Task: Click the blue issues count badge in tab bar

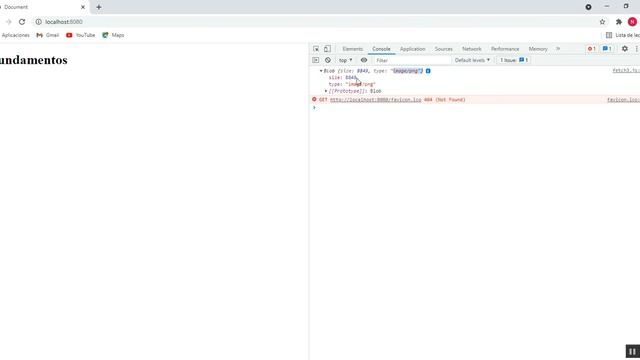Action: [607, 49]
